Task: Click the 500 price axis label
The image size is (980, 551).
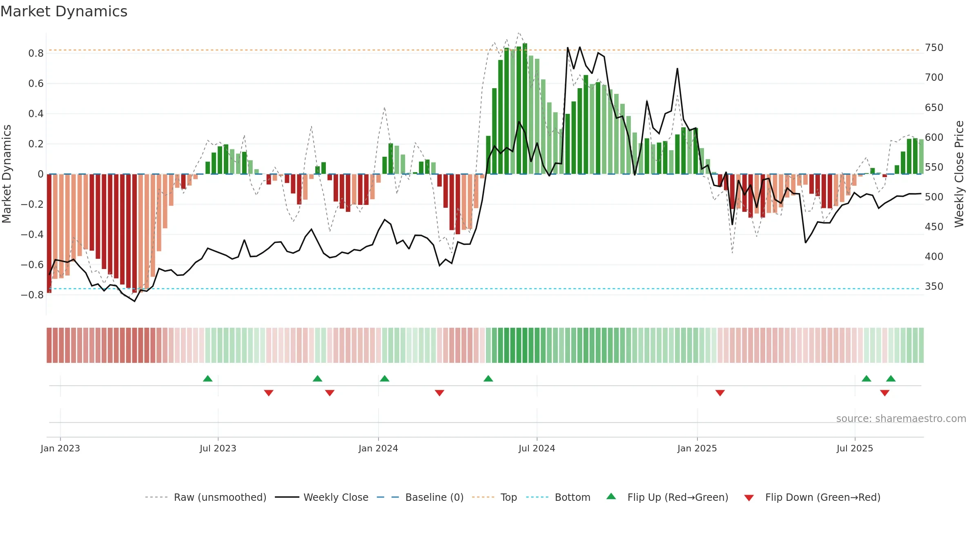Action: click(934, 197)
